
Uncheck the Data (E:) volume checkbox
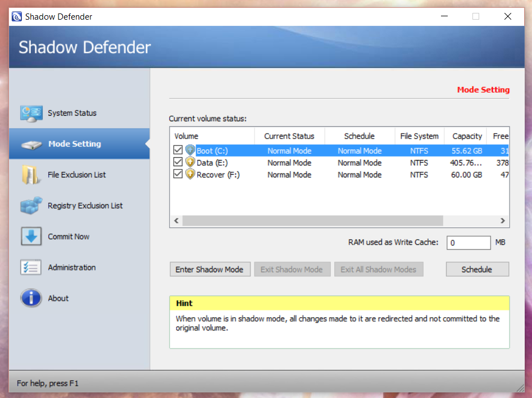[178, 162]
